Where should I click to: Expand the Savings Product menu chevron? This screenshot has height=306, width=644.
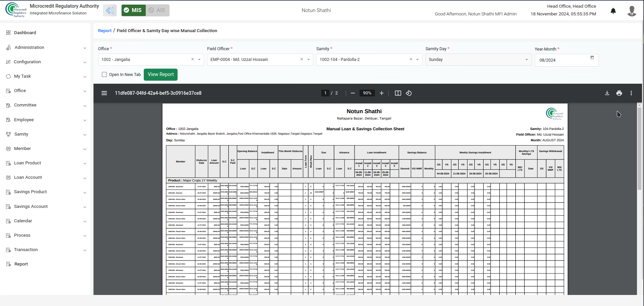[85, 192]
